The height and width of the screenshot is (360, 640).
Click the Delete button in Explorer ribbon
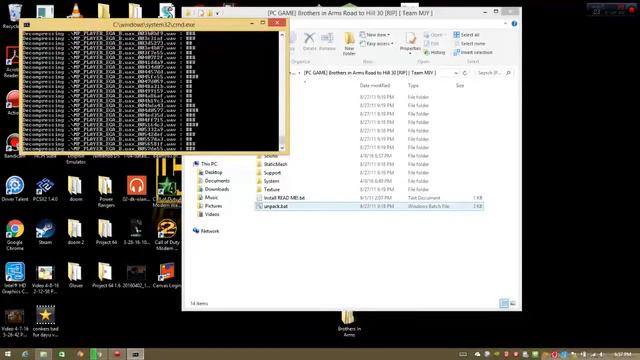tap(309, 42)
